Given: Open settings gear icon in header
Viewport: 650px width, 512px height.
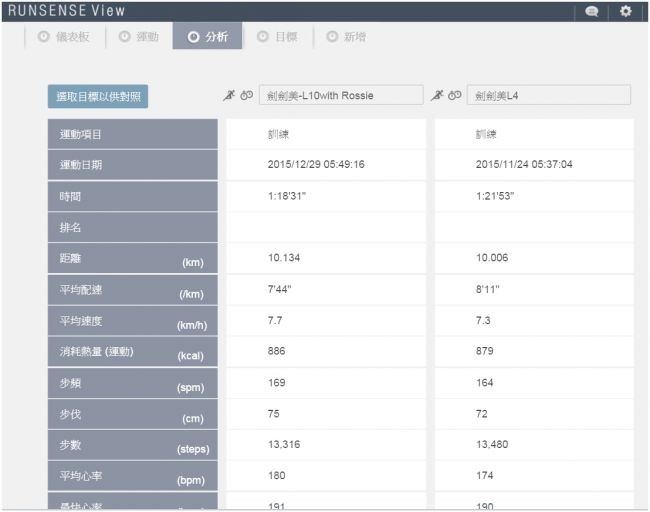Looking at the screenshot, I should [x=626, y=11].
